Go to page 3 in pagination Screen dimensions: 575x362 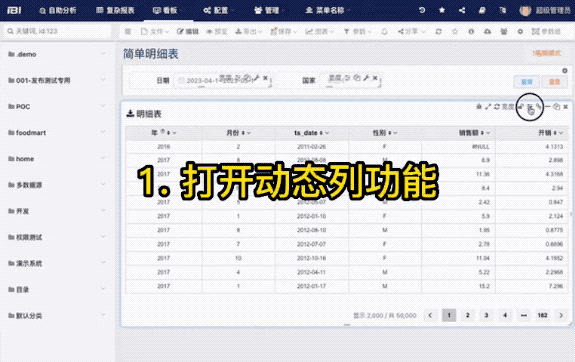tap(486, 315)
